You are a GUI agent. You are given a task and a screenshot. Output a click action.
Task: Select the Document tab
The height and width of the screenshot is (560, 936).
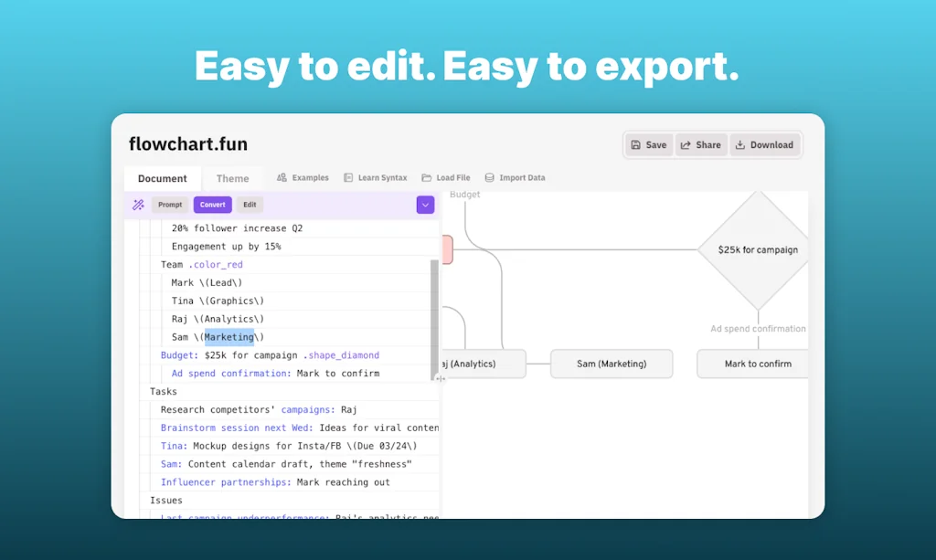(x=162, y=177)
